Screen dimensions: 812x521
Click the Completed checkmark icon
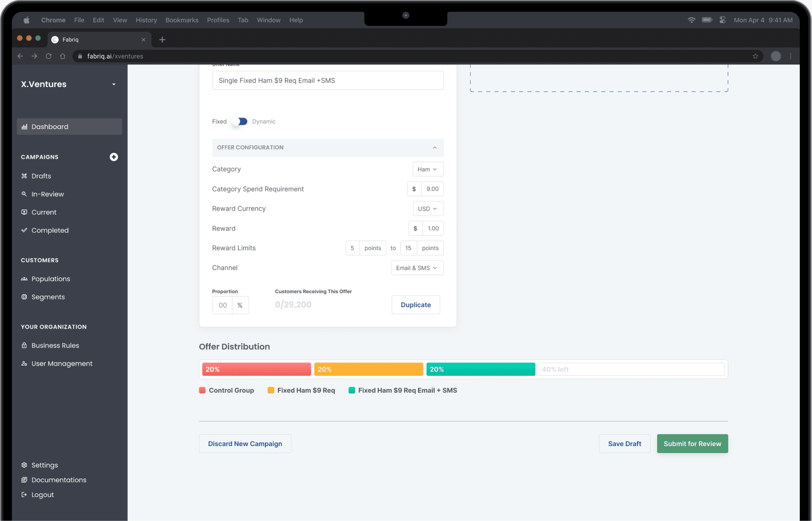pyautogui.click(x=24, y=230)
